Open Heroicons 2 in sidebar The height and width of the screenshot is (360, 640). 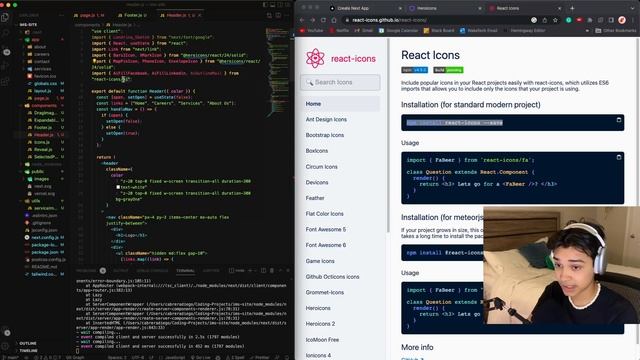tap(320, 324)
